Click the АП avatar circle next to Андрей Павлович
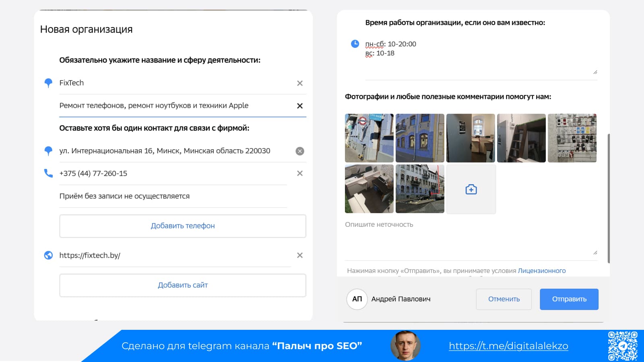Image resolution: width=644 pixels, height=362 pixels. (357, 299)
